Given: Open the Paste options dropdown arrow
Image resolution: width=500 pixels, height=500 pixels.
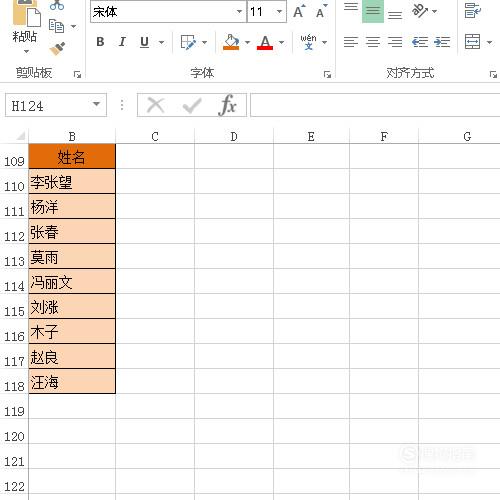Looking at the screenshot, I should click(x=26, y=51).
